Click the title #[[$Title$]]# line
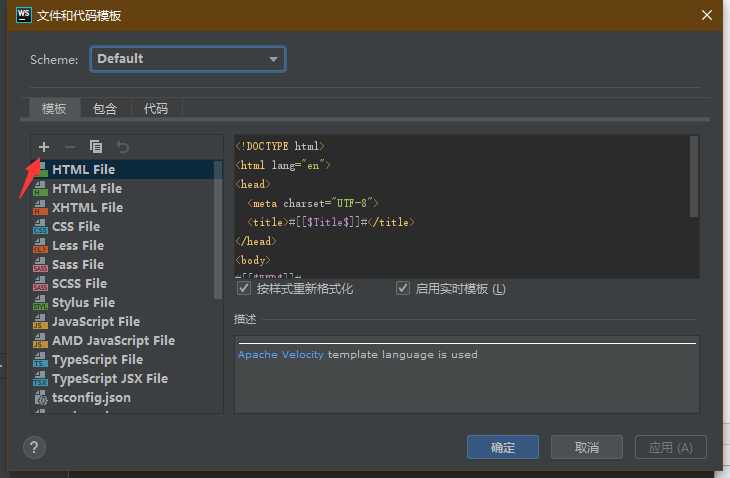 pyautogui.click(x=331, y=222)
